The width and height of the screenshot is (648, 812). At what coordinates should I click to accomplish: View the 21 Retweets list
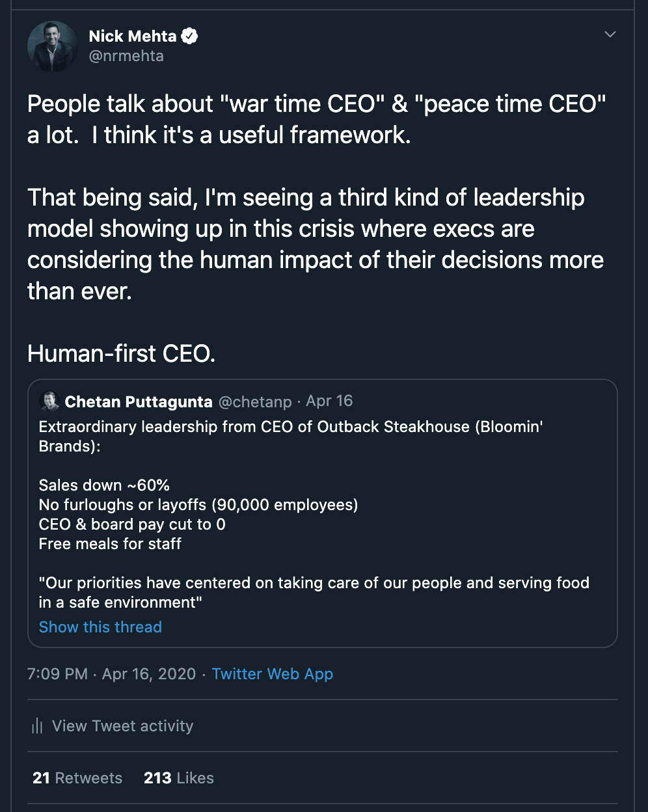click(x=77, y=778)
